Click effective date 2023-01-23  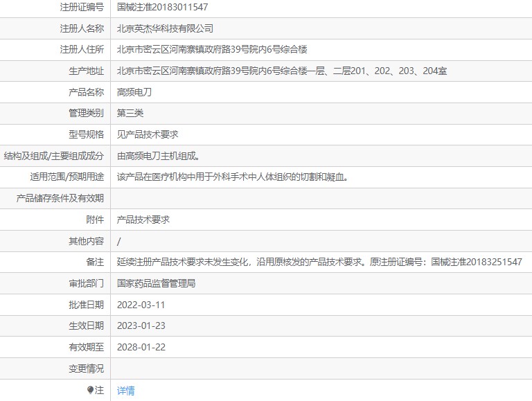pos(141,326)
